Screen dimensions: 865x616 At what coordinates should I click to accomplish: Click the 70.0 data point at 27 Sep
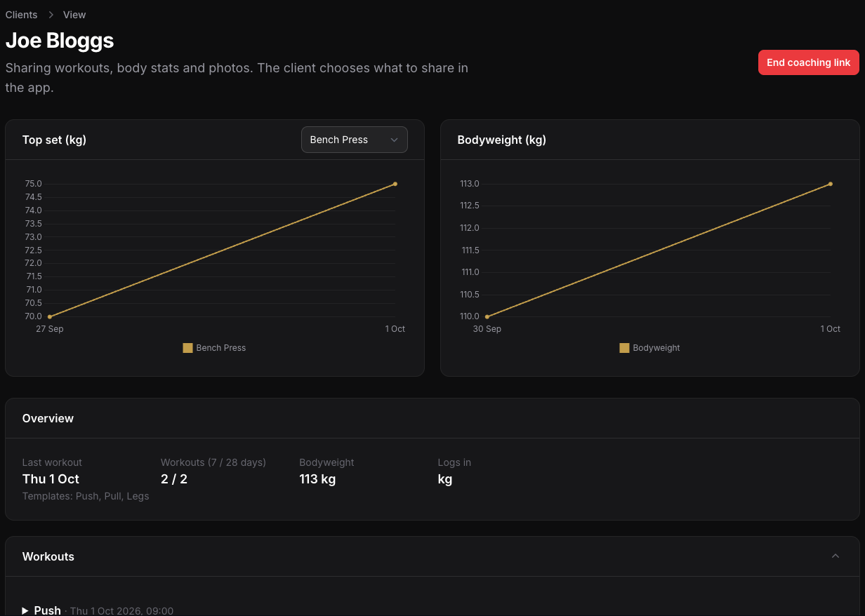click(x=49, y=316)
